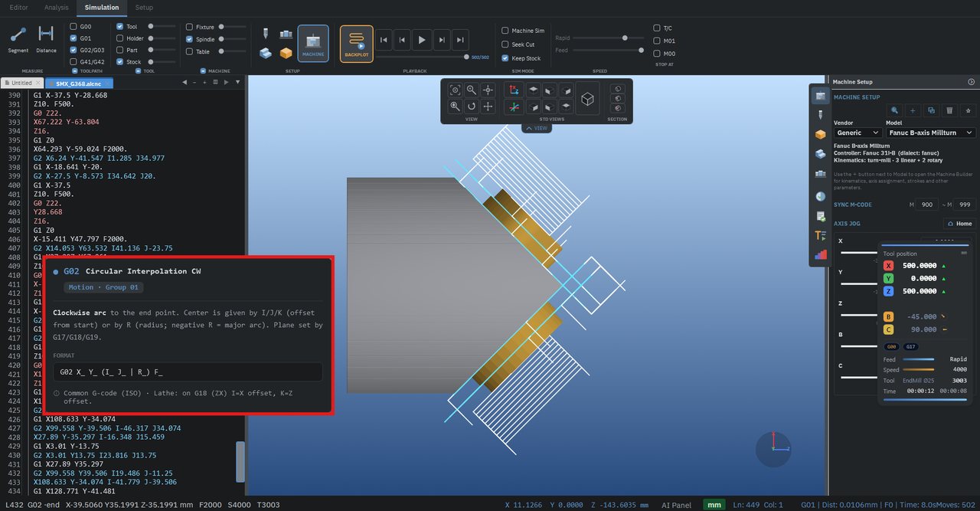This screenshot has height=511, width=980.
Task: Uncheck the Stock visibility checkbox
Action: click(120, 62)
